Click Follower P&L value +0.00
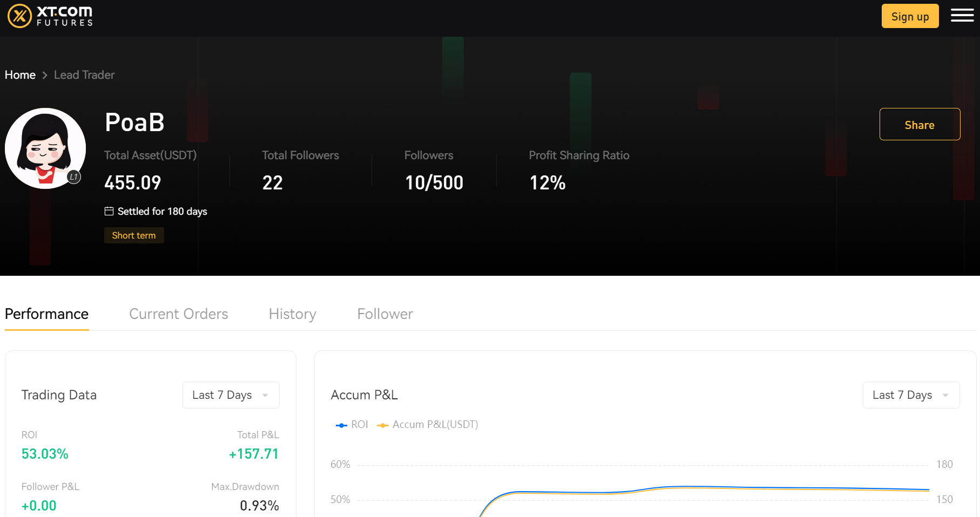 39,506
